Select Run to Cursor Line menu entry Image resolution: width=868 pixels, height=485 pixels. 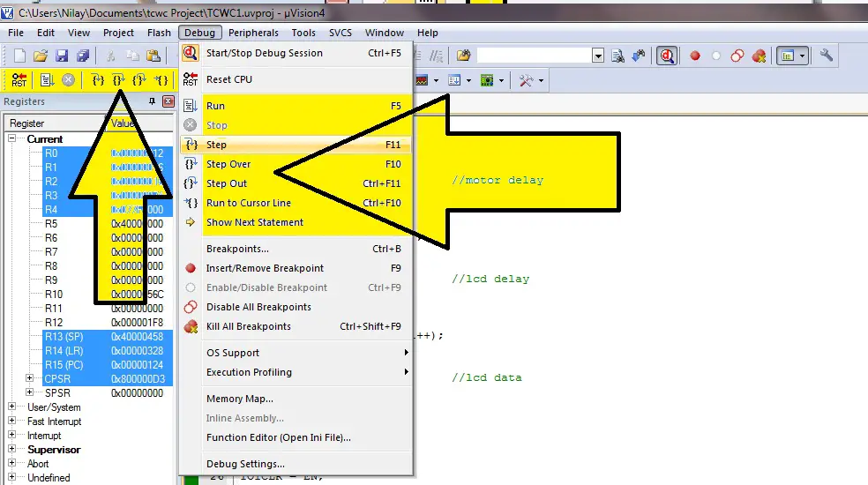point(296,203)
